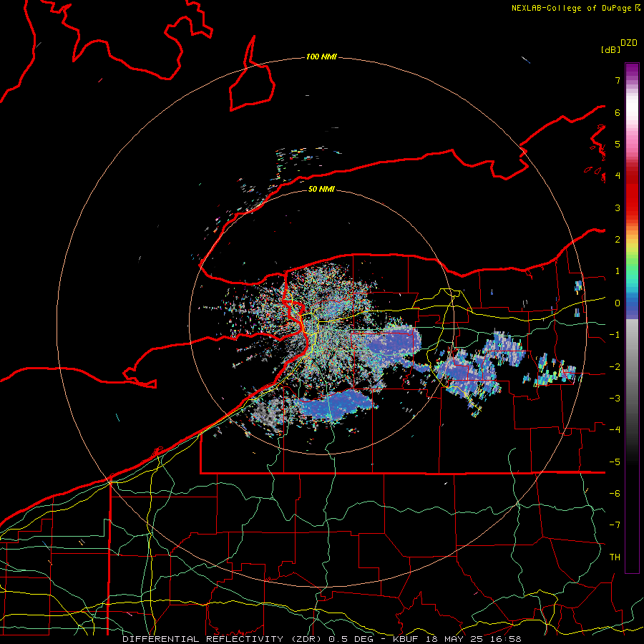Click the "0" tick label on the scale

point(618,303)
